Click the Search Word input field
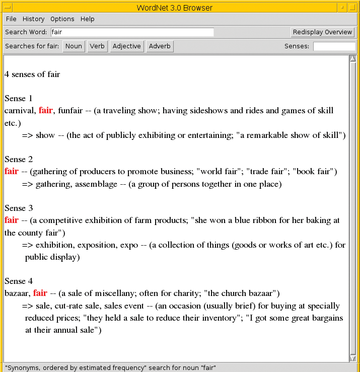The height and width of the screenshot is (372, 360). tap(132, 32)
